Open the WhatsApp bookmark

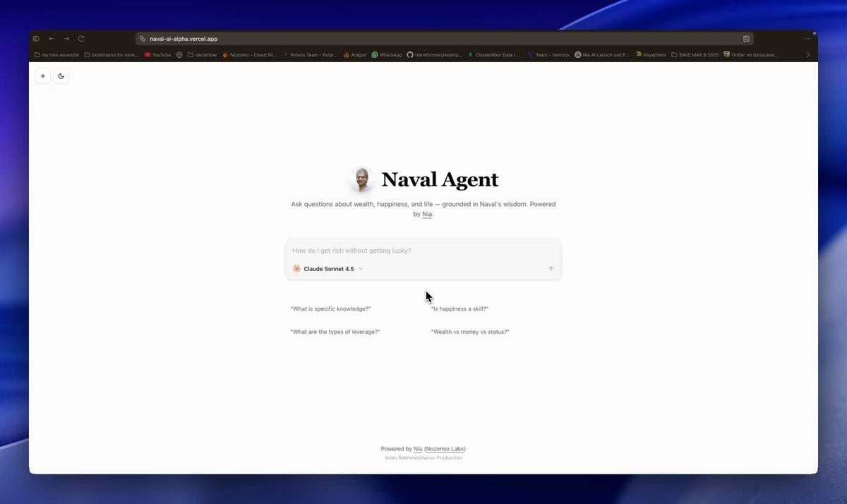(x=387, y=54)
